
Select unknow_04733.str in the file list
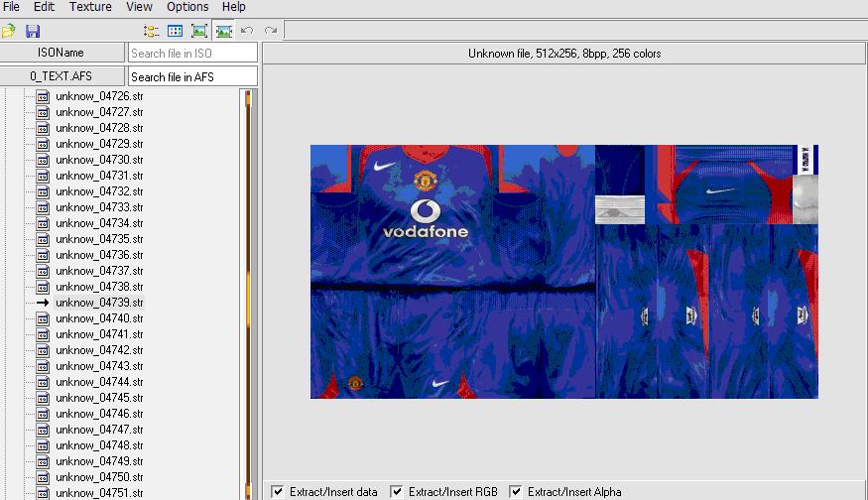(x=99, y=207)
